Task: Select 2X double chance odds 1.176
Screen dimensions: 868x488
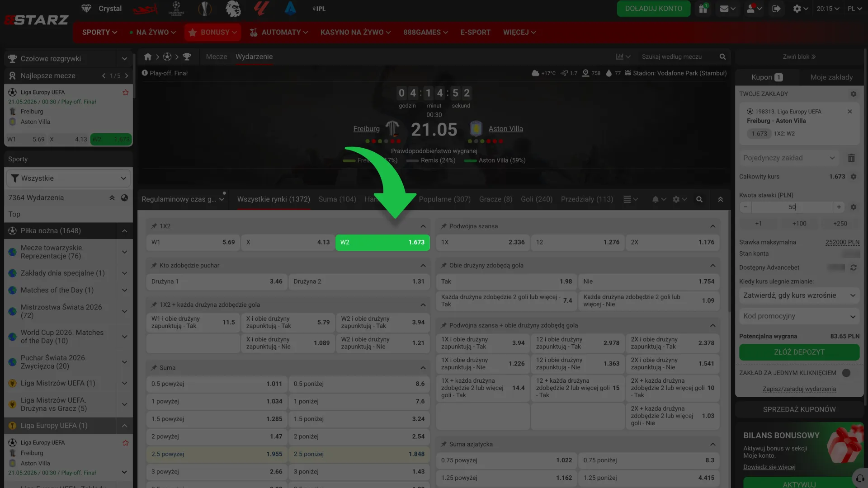Action: tap(672, 243)
